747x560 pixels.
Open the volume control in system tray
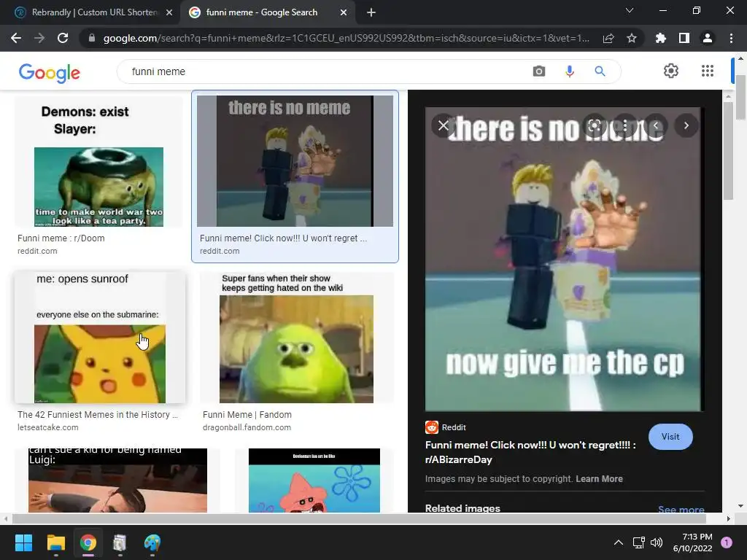coord(657,542)
